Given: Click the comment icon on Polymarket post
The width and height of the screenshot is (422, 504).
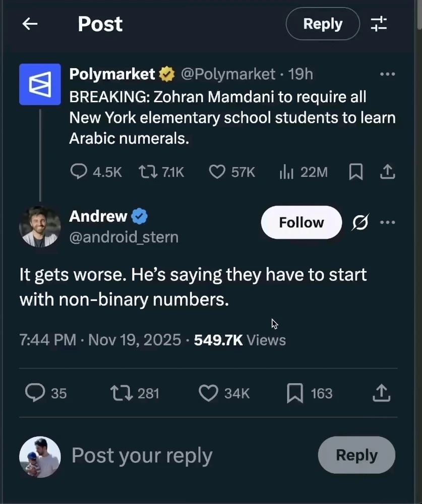Looking at the screenshot, I should tap(79, 172).
